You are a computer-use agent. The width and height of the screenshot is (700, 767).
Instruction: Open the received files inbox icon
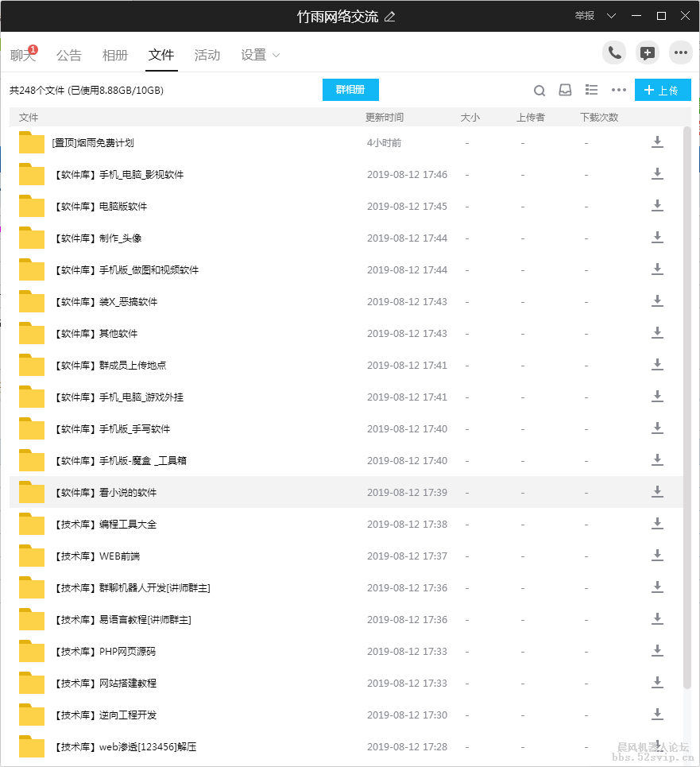(565, 90)
